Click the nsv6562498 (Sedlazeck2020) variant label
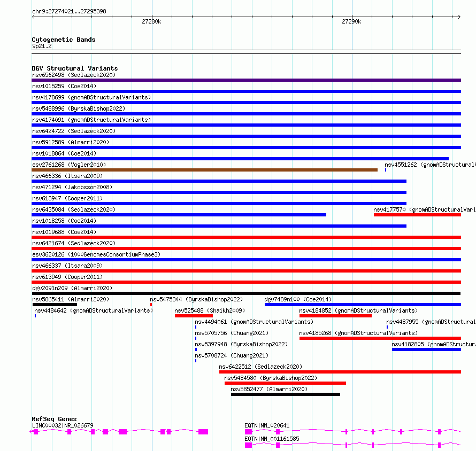Image resolution: width=476 pixels, height=451 pixels. point(74,75)
